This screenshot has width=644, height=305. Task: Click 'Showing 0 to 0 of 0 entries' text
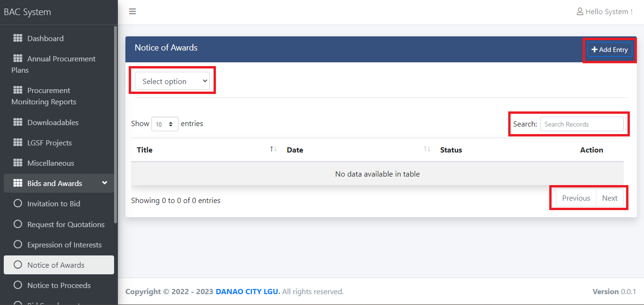176,200
